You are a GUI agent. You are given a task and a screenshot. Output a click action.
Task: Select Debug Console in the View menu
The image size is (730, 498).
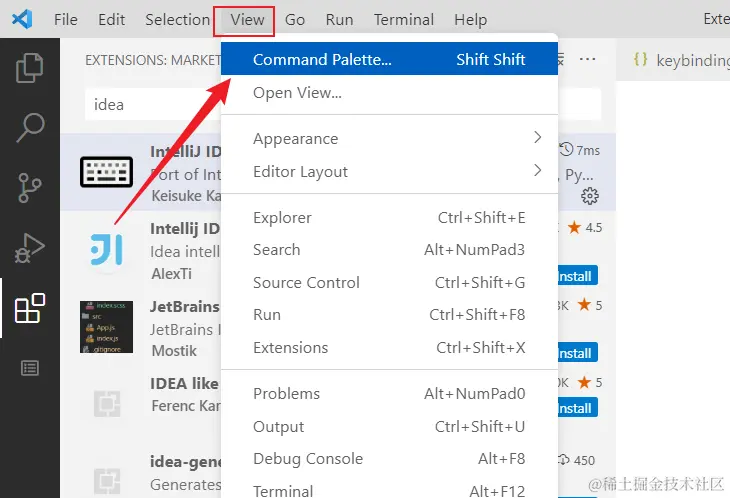[389, 459]
